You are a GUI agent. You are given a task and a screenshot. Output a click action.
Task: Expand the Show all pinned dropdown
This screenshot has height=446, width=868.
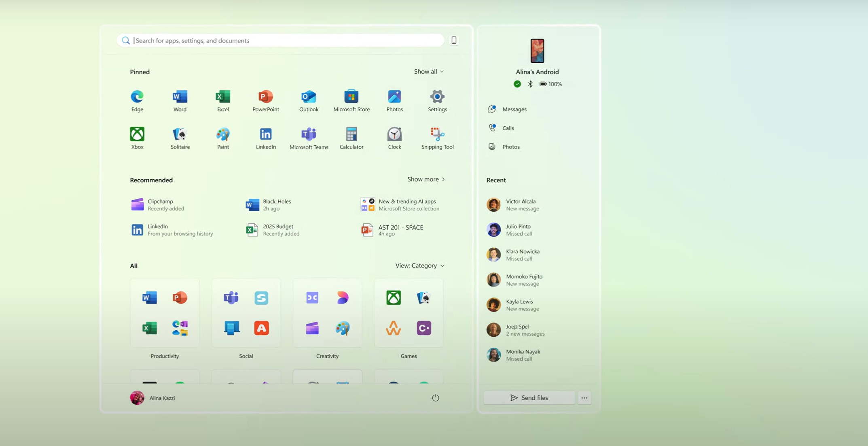428,72
